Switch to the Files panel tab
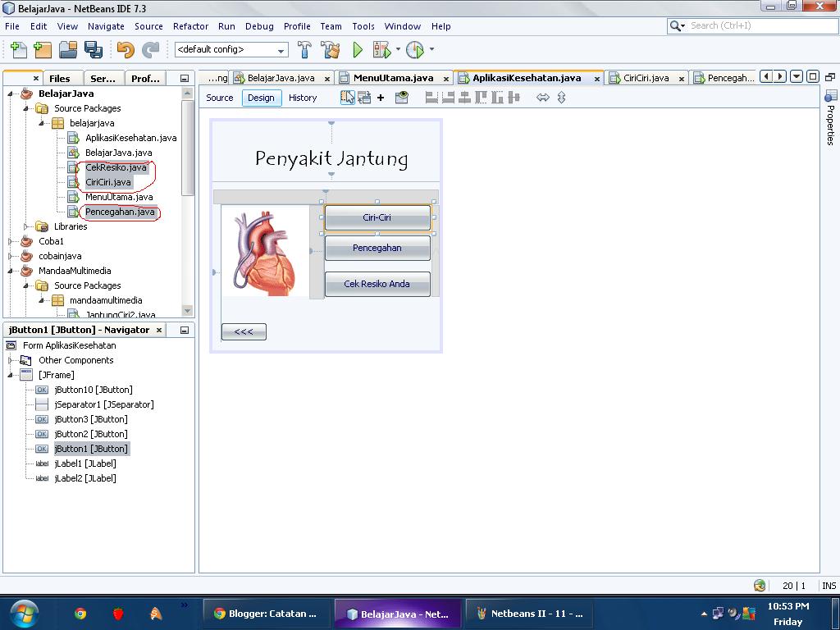 [x=59, y=79]
